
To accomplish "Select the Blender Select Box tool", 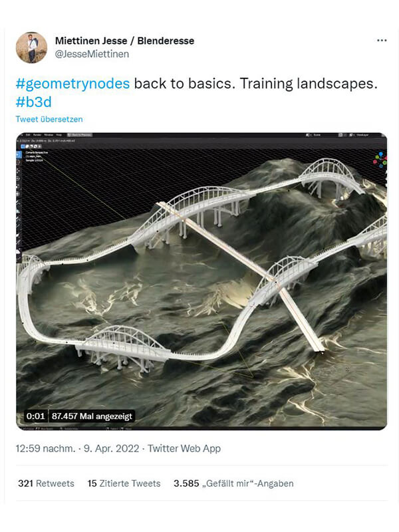I will (x=19, y=154).
